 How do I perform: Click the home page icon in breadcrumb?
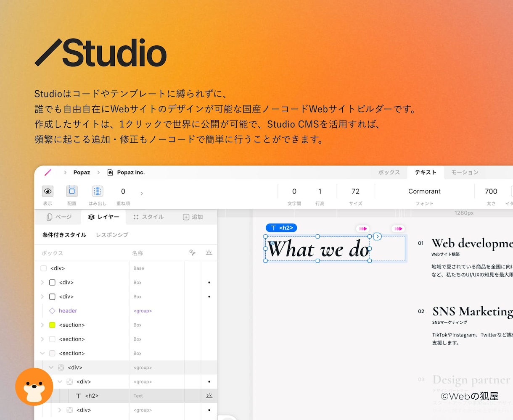click(x=110, y=172)
